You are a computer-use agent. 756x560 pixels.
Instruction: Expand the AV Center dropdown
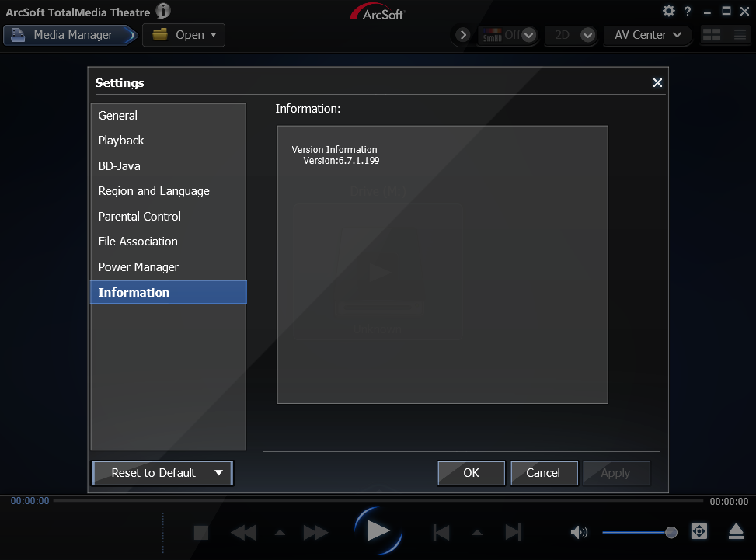648,35
